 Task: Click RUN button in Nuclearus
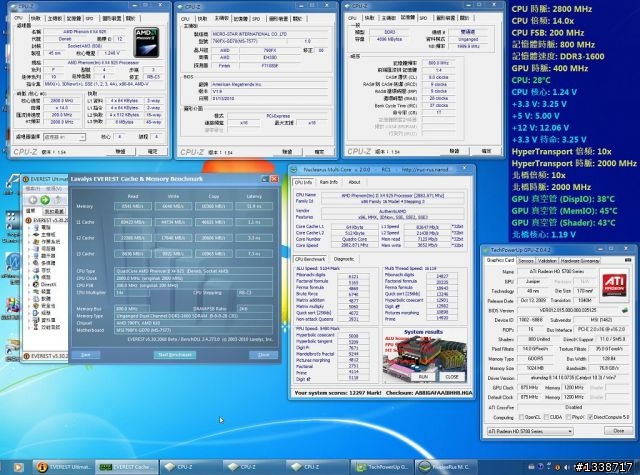423,377
